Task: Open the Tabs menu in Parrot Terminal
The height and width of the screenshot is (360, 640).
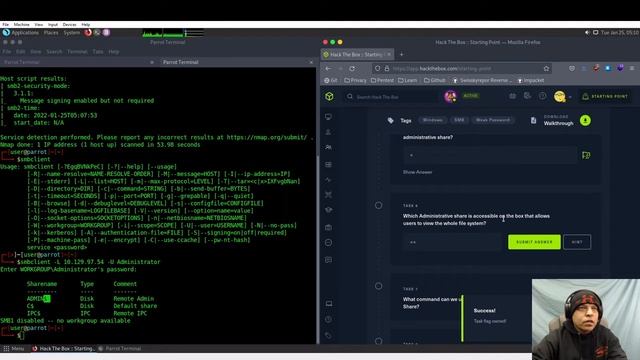Action: coord(98,52)
